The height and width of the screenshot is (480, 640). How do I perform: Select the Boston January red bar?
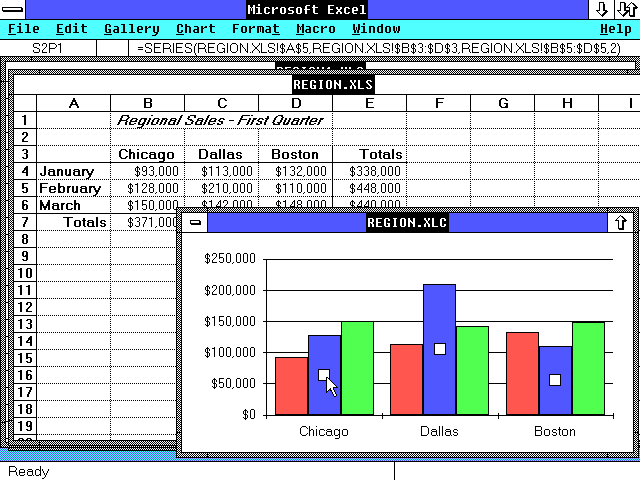(x=522, y=373)
